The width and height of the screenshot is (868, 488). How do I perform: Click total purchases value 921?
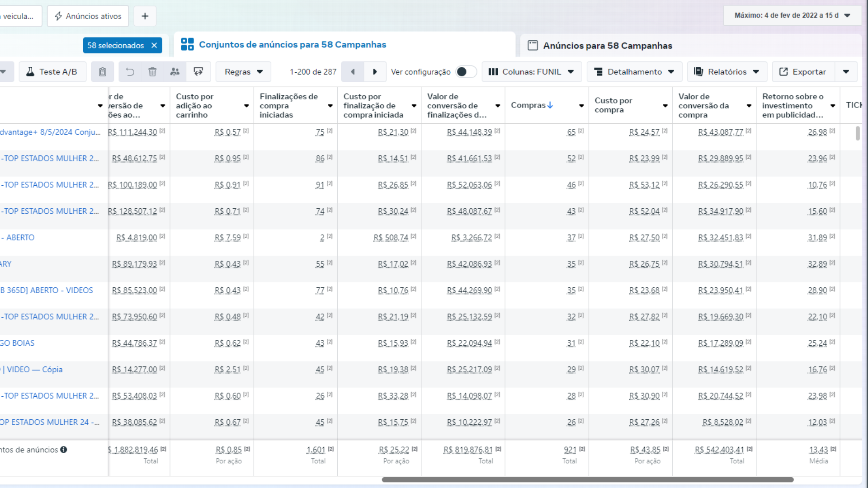tap(570, 450)
